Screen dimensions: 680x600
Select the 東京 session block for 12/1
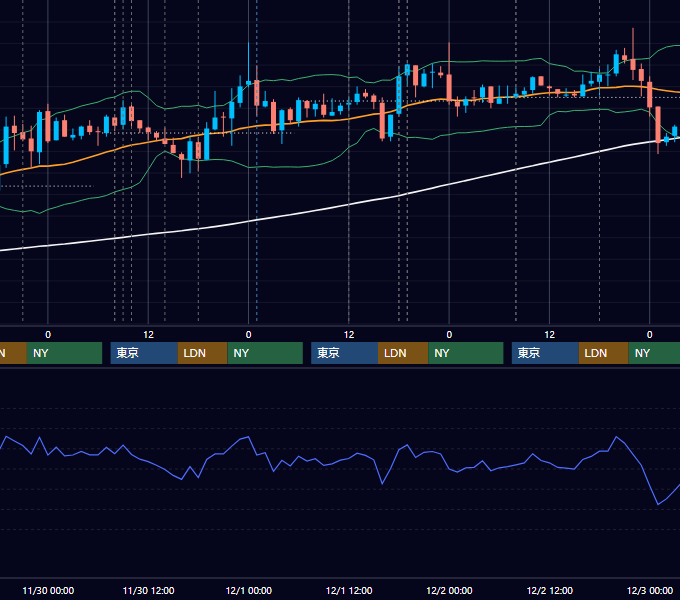(x=344, y=353)
